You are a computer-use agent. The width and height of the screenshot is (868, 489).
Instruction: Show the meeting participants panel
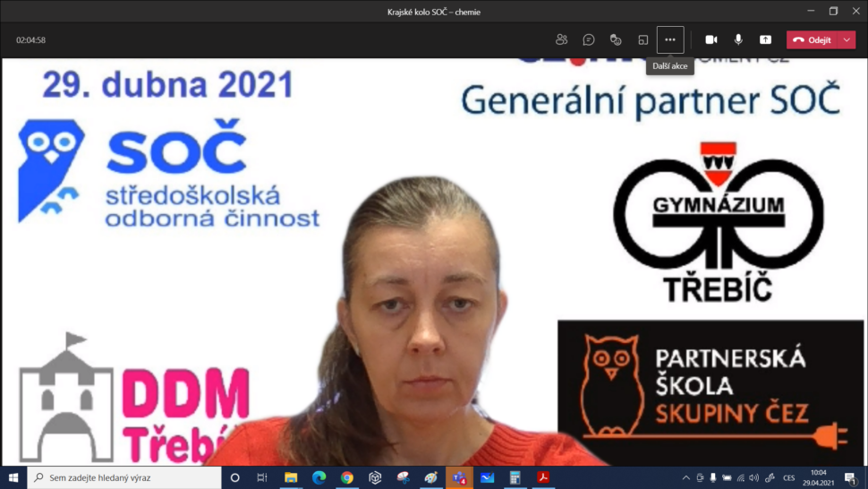pos(561,40)
